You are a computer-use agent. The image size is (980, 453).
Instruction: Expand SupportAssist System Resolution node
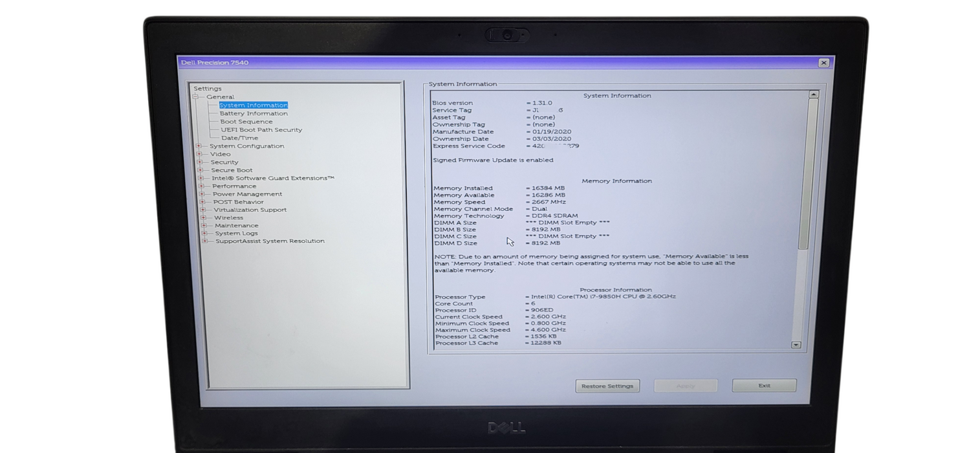[205, 241]
